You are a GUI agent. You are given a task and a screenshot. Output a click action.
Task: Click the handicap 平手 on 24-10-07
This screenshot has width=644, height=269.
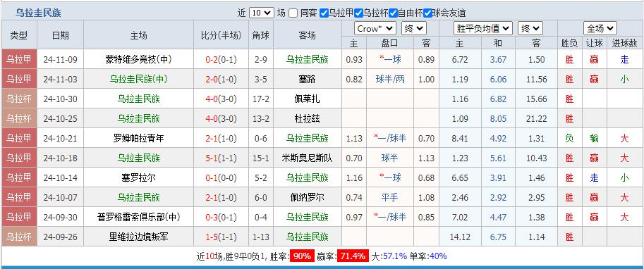390,197
